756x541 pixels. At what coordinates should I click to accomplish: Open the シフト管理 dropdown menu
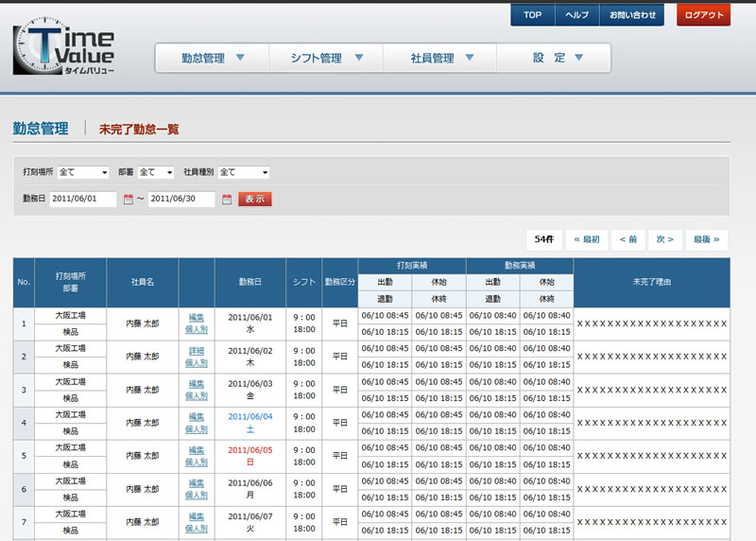click(326, 58)
